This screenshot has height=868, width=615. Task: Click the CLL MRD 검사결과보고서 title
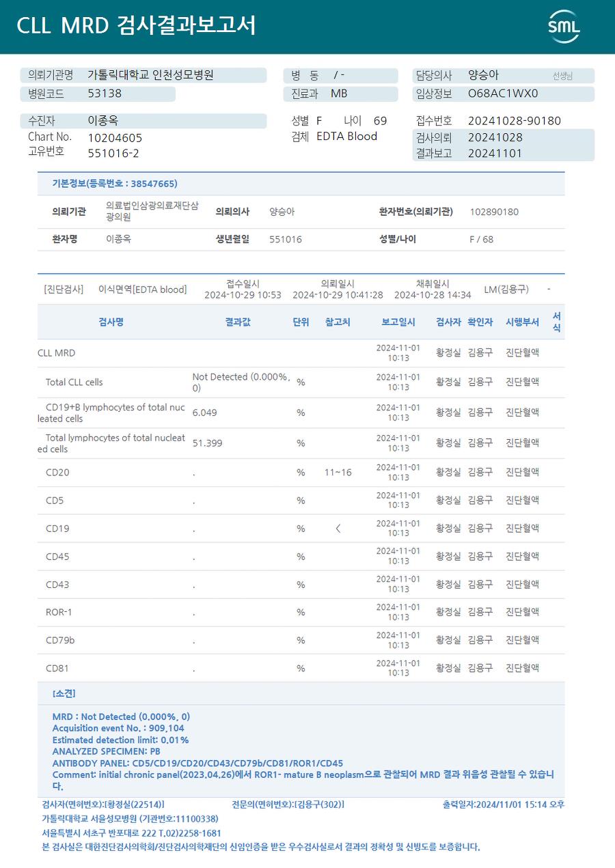tap(136, 26)
